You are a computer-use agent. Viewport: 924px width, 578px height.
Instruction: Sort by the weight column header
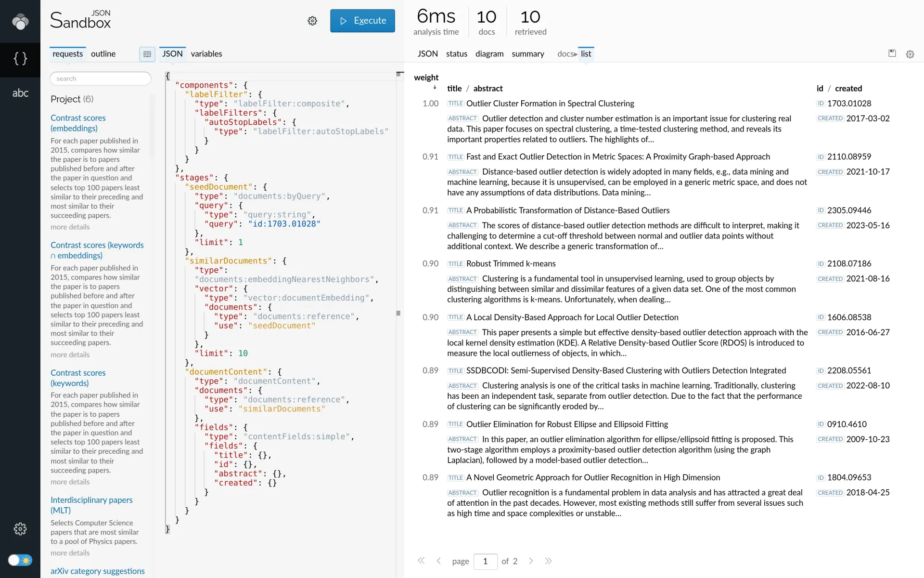(426, 78)
